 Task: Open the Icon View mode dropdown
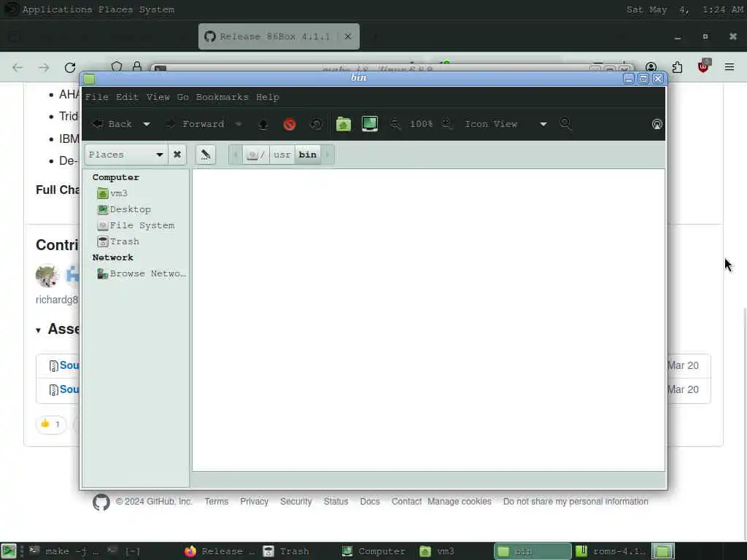click(506, 124)
